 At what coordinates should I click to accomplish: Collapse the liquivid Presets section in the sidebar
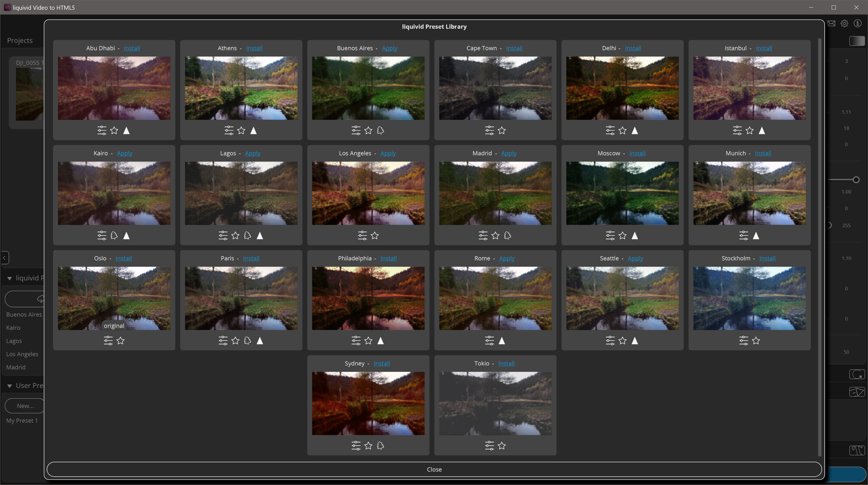[x=9, y=278]
